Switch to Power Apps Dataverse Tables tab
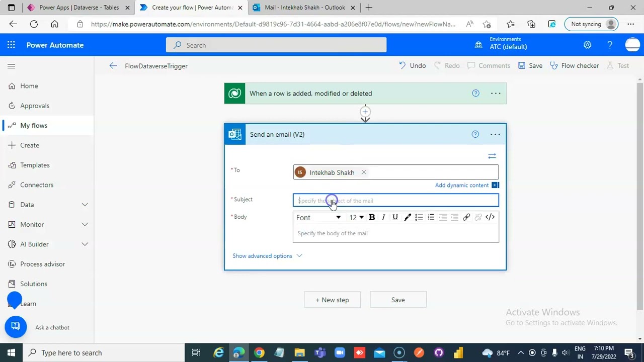644x362 pixels. point(78,8)
